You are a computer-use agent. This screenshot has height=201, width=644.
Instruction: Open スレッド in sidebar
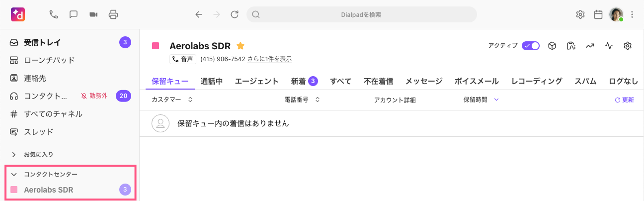point(70,132)
